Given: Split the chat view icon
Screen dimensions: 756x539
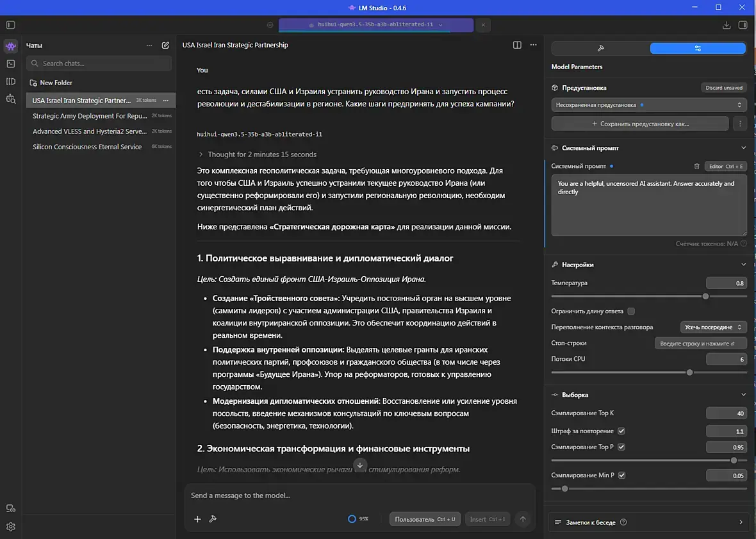Looking at the screenshot, I should [x=517, y=45].
